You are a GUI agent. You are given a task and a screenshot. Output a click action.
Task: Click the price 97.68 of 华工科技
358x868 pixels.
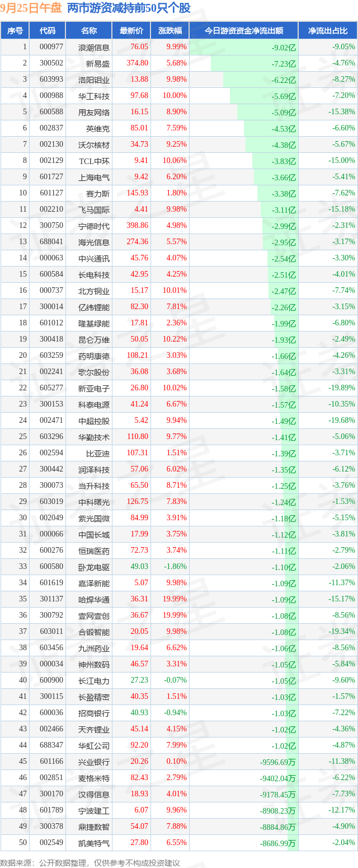(139, 96)
